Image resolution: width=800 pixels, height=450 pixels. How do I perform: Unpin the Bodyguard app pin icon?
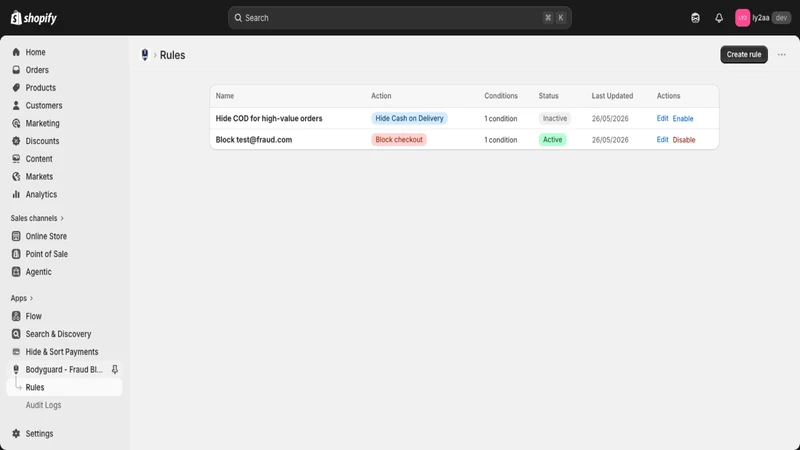[x=115, y=369]
